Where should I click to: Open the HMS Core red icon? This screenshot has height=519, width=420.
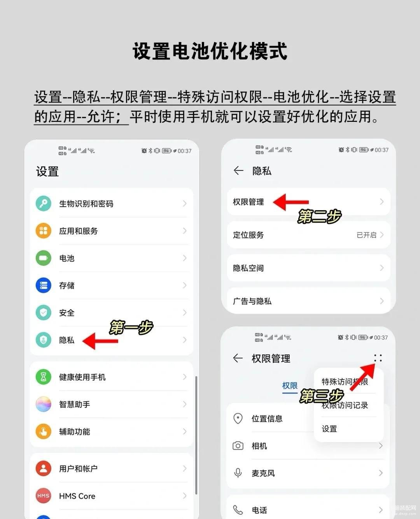pos(44,496)
